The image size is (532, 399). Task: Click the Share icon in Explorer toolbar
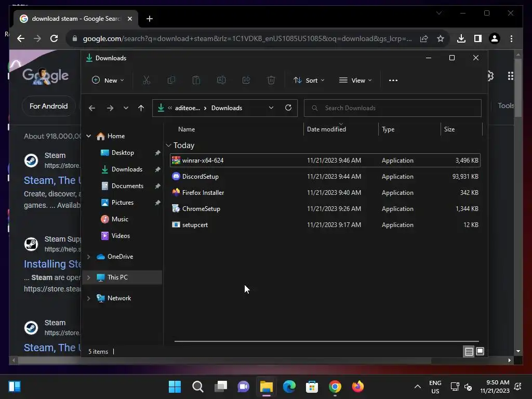click(246, 81)
